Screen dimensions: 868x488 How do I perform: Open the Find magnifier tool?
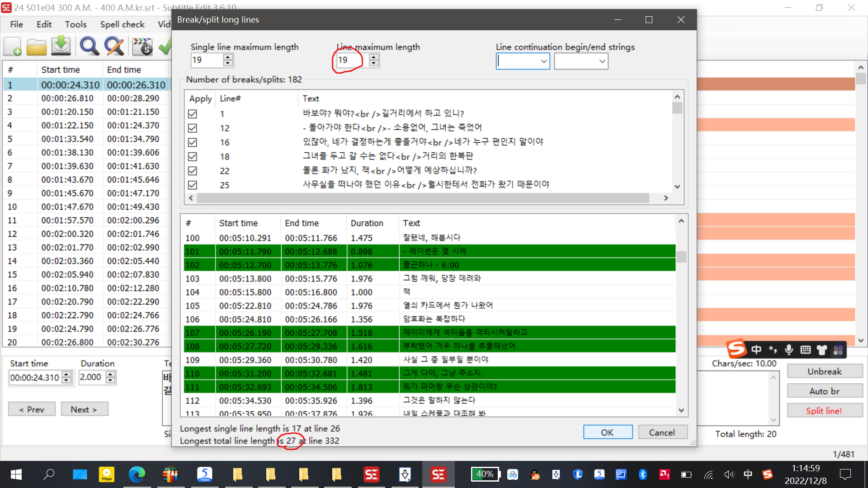[x=89, y=47]
